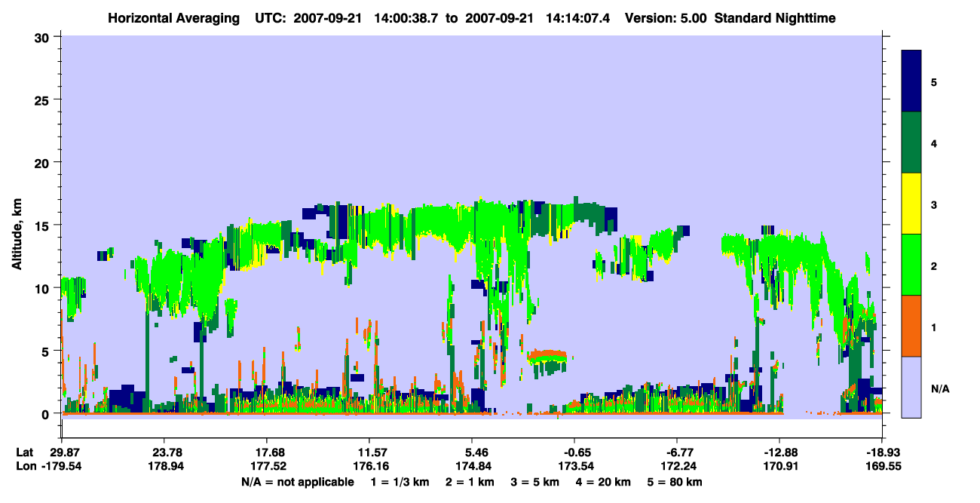Click legend entry '5 = 80 km'
The image size is (980, 503).
(674, 482)
